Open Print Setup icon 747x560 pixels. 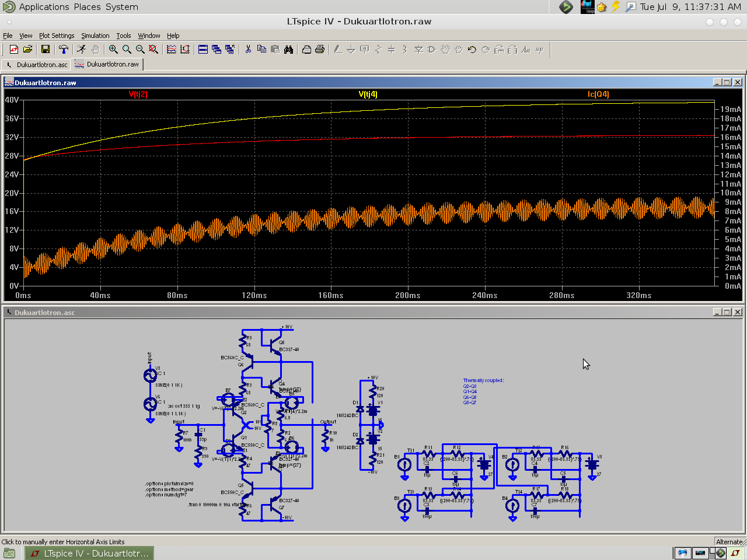click(x=306, y=50)
